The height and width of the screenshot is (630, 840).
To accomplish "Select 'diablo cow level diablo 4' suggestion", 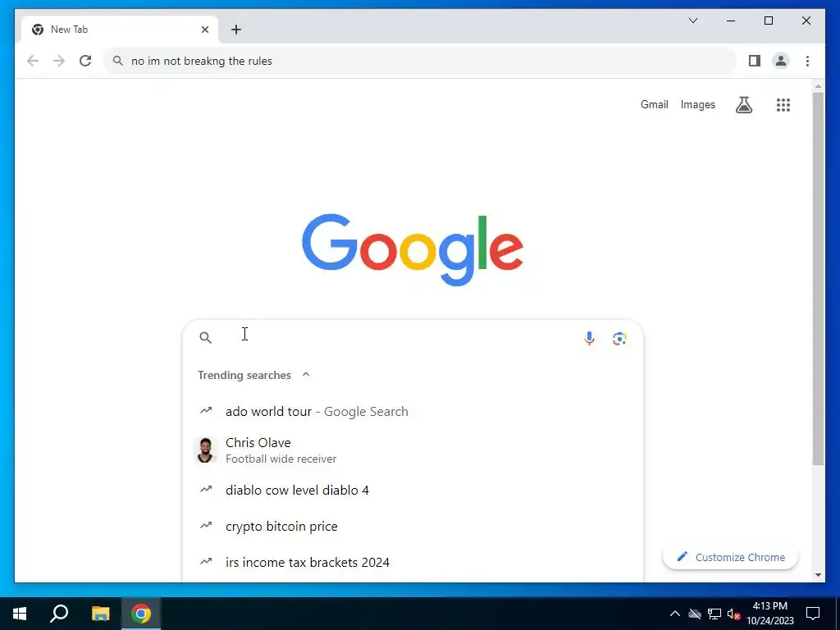I will tap(413, 491).
